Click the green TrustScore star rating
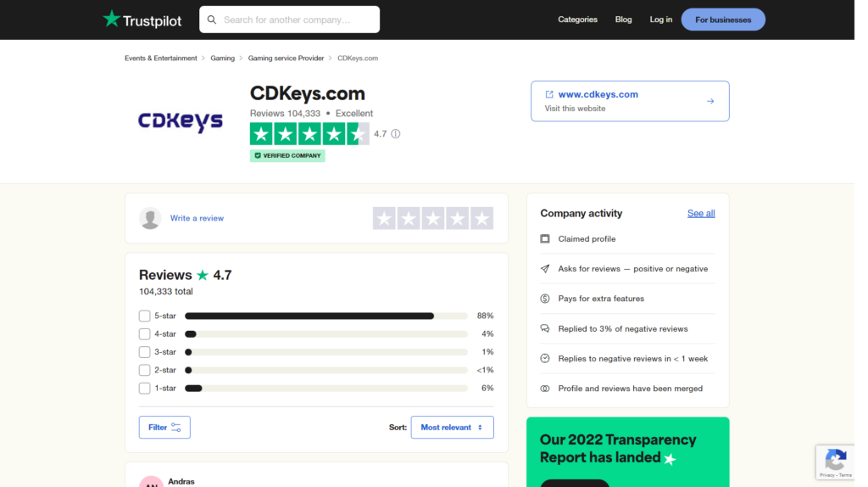Screen dimensions: 868x487 309,134
